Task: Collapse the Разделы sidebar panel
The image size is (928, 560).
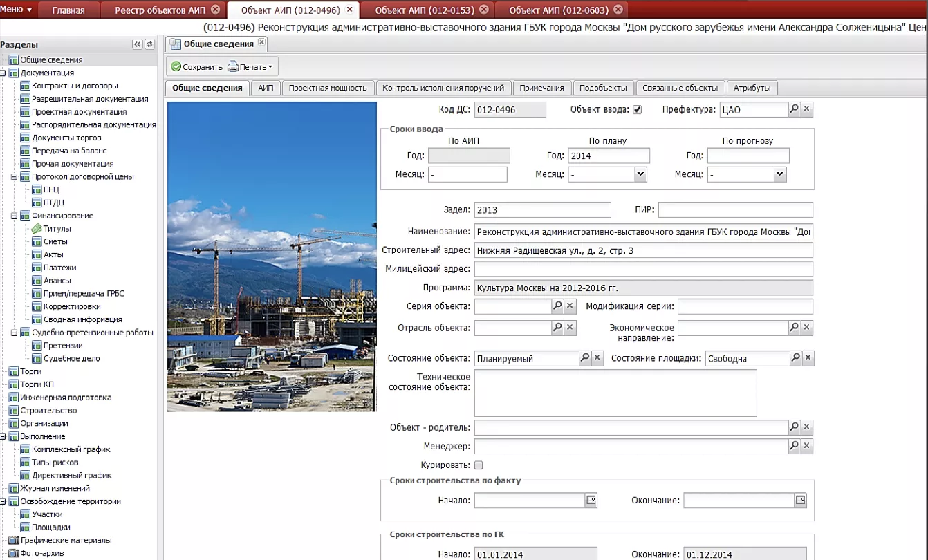Action: 137,44
